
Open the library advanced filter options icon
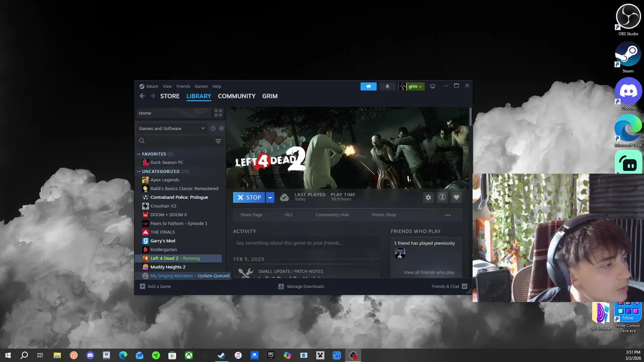(x=218, y=141)
